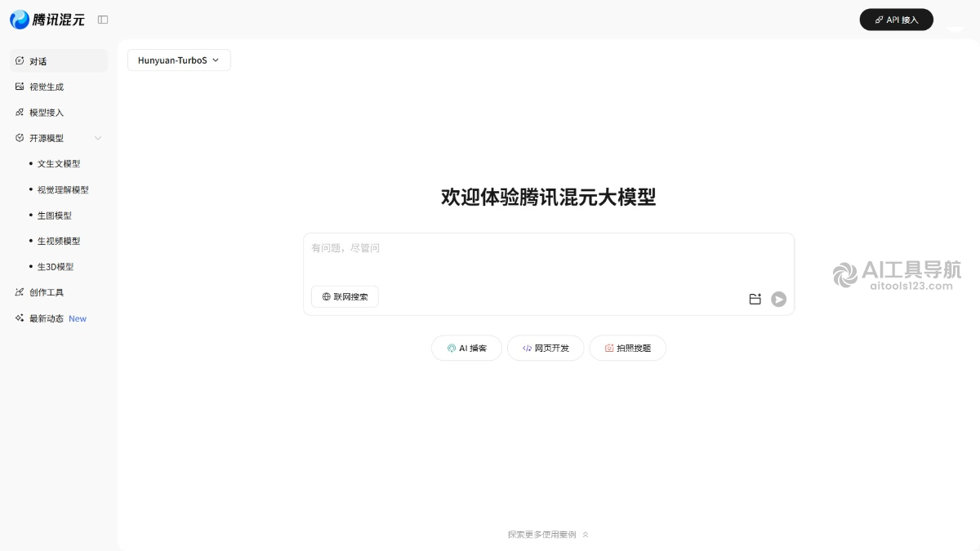The height and width of the screenshot is (551, 980).
Task: Collapse the sidebar with the panel icon
Action: 103,20
